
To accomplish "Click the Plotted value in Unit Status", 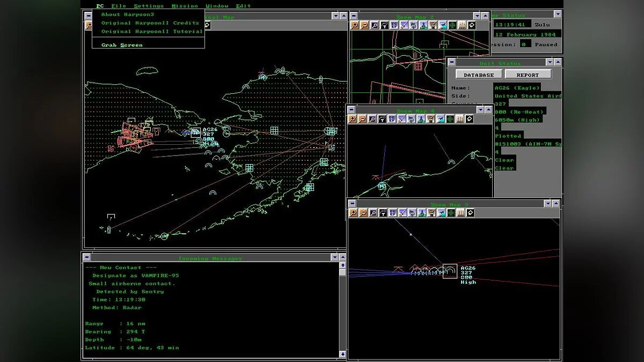I will coord(508,136).
